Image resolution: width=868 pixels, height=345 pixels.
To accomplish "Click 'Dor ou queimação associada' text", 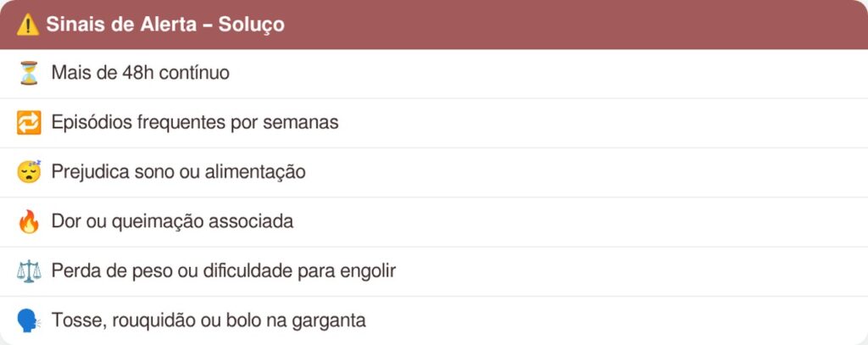I will (172, 222).
